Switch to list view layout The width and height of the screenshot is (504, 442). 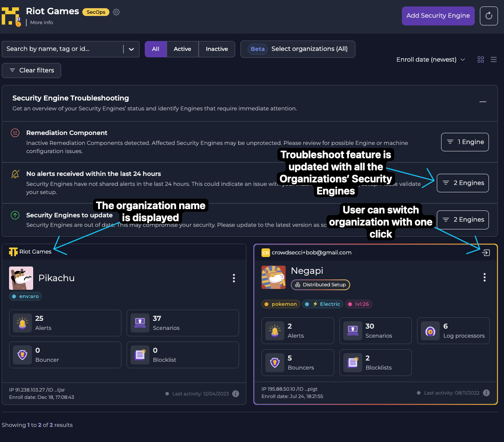click(x=494, y=60)
